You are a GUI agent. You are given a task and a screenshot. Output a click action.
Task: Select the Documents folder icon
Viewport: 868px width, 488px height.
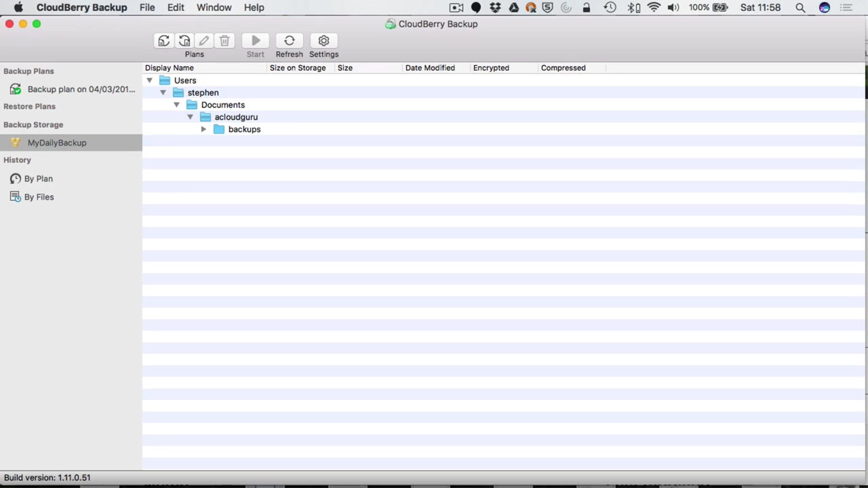pos(192,105)
